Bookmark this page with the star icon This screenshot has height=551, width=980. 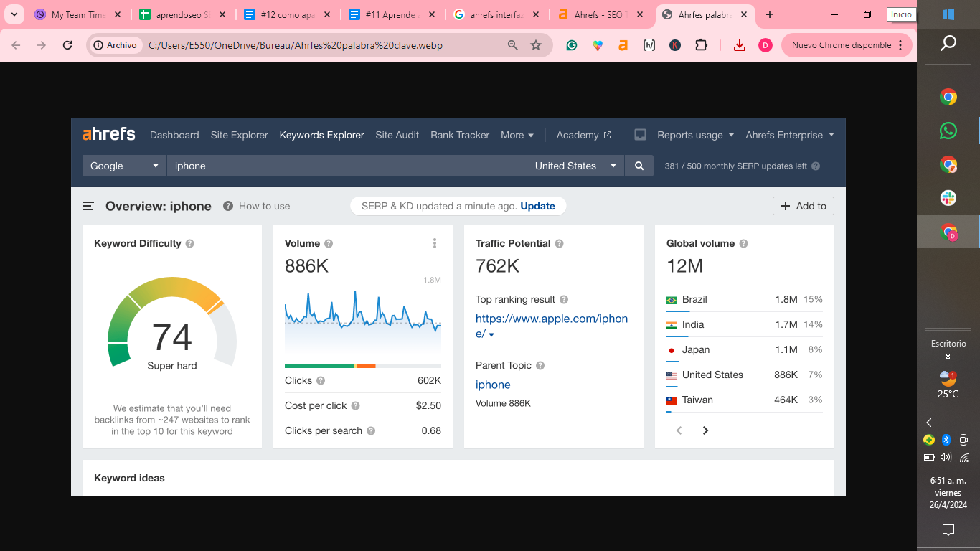[536, 45]
